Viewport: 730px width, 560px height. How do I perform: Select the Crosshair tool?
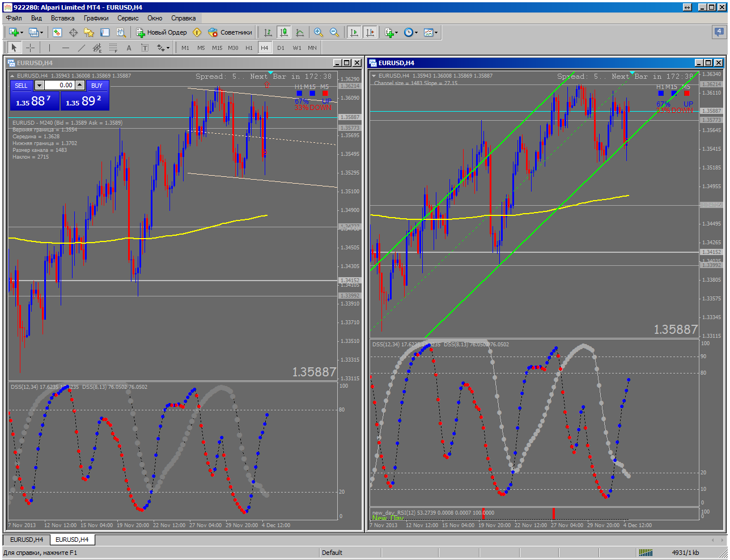[x=30, y=48]
